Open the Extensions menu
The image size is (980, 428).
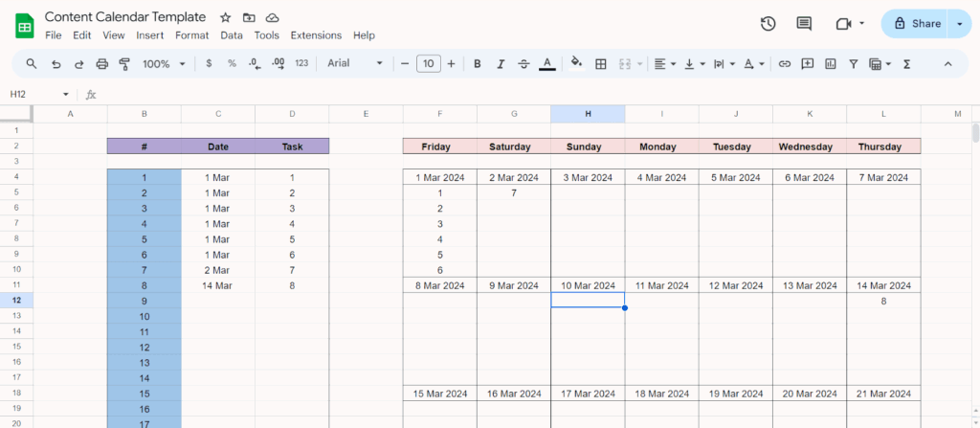(x=316, y=35)
